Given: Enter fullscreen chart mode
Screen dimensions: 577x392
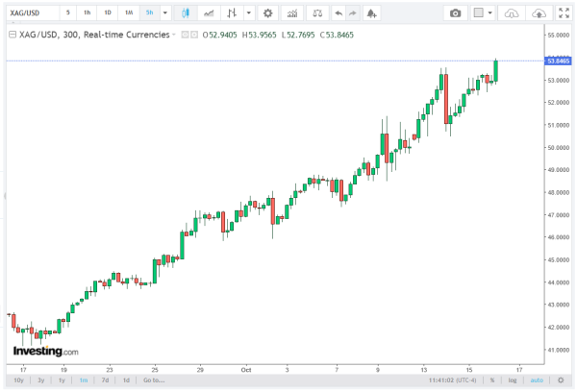Looking at the screenshot, I should pyautogui.click(x=564, y=12).
